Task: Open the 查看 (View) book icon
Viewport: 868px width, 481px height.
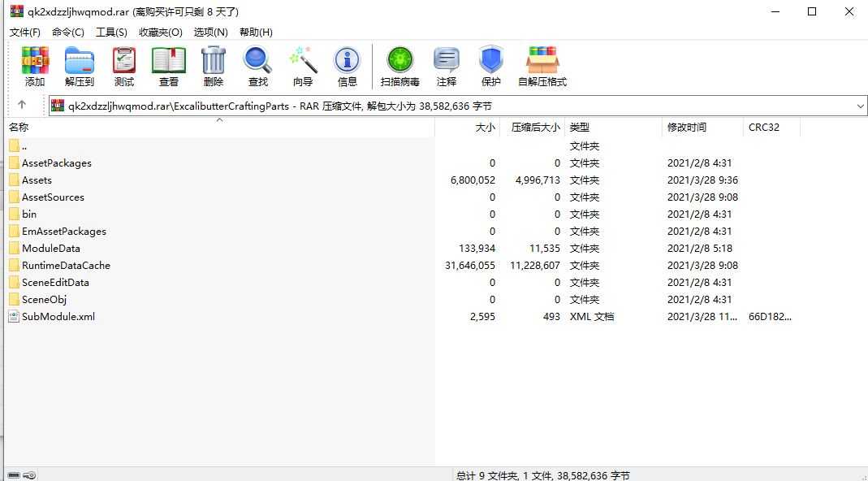Action: (x=168, y=67)
